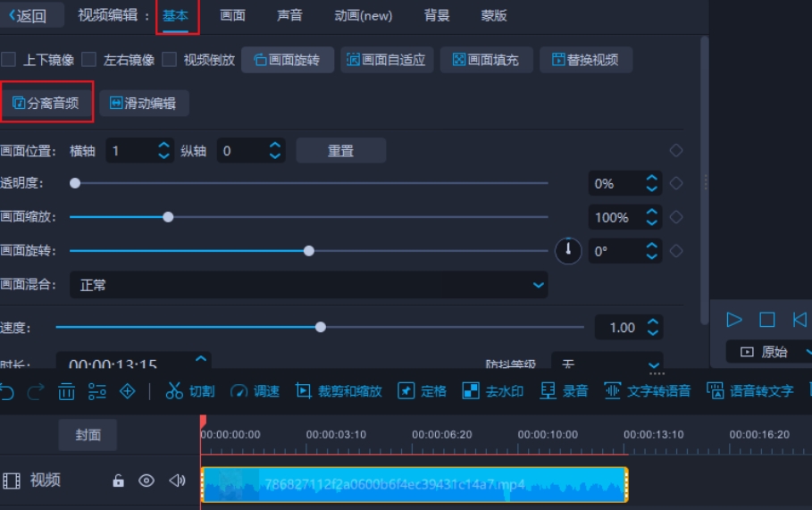Increase 速度 1.00 stepper
This screenshot has height=510, width=812.
(x=652, y=322)
